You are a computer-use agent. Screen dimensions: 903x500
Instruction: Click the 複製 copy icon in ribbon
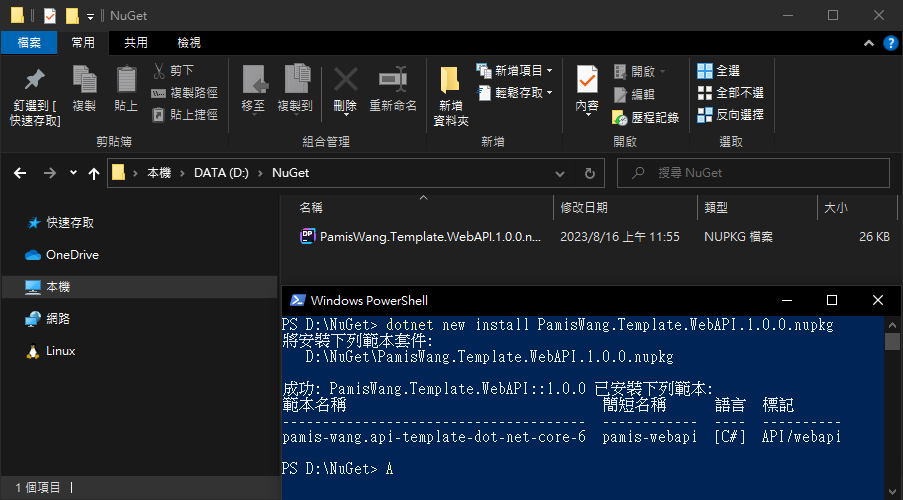coord(84,79)
